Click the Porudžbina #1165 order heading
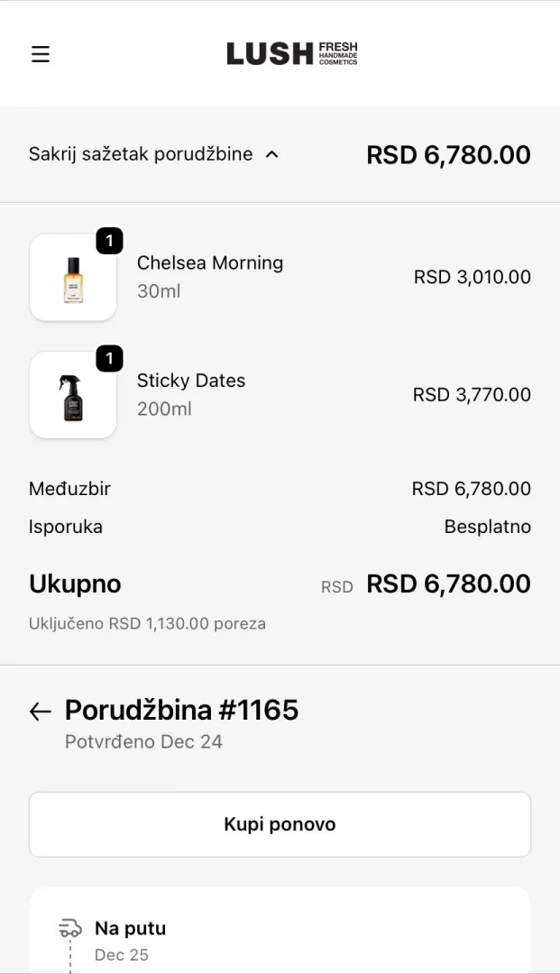This screenshot has height=974, width=560. click(x=180, y=710)
